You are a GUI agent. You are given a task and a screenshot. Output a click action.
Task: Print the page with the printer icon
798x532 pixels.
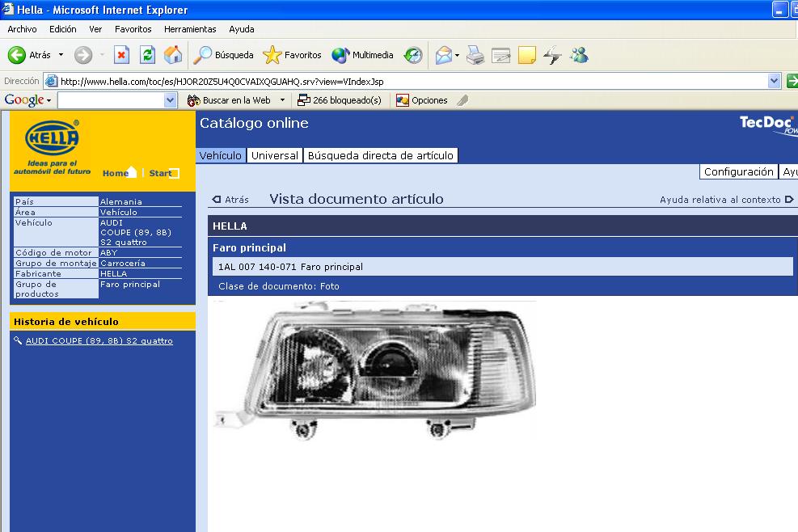(x=475, y=55)
